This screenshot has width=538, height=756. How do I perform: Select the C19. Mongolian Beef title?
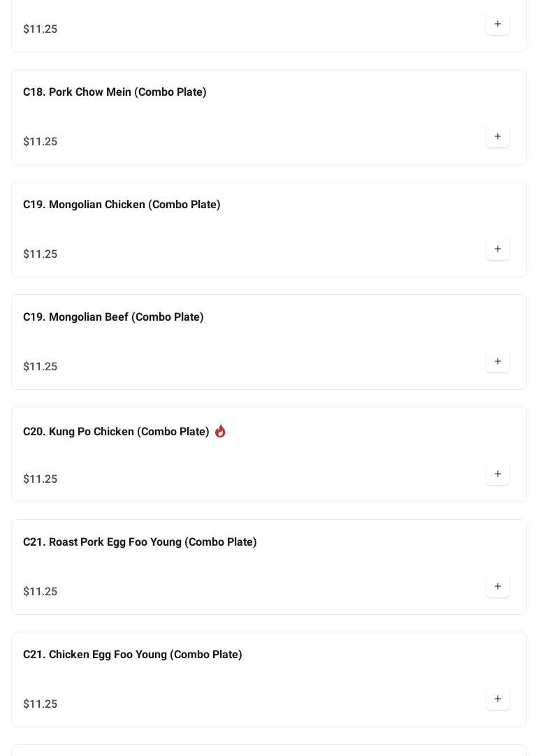(113, 317)
